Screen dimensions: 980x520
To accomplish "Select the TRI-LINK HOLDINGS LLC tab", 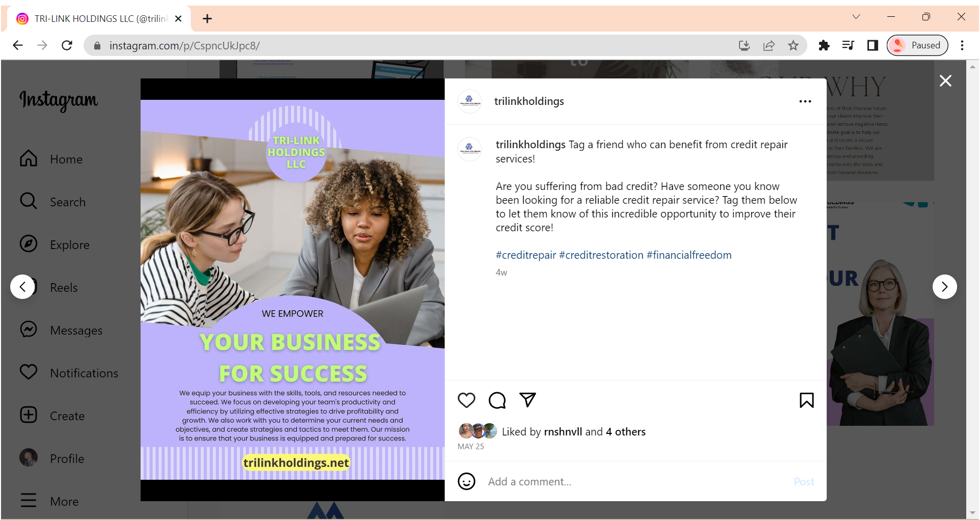I will tap(99, 19).
